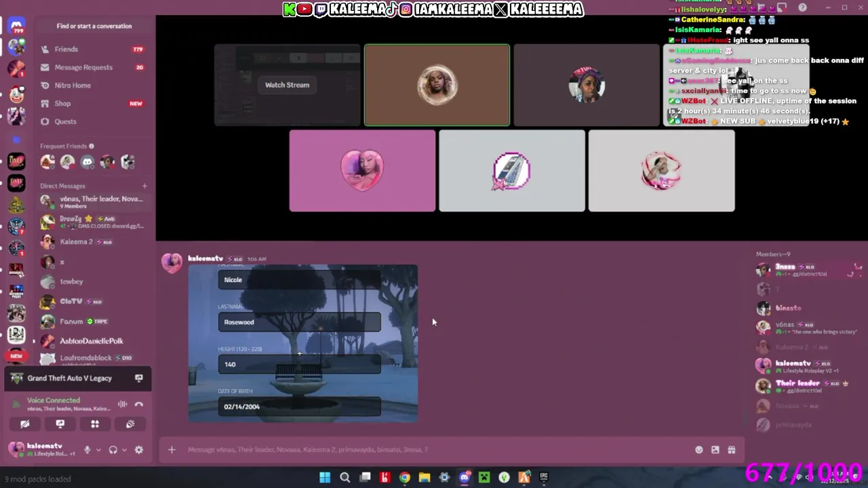Screen dimensions: 868x488
Task: Select the phone avatar participant tile
Action: (512, 171)
